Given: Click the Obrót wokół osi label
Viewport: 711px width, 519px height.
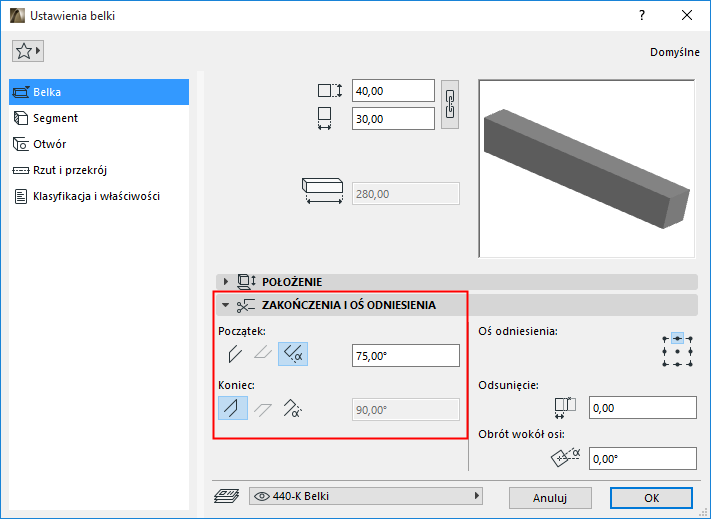Looking at the screenshot, I should point(521,435).
